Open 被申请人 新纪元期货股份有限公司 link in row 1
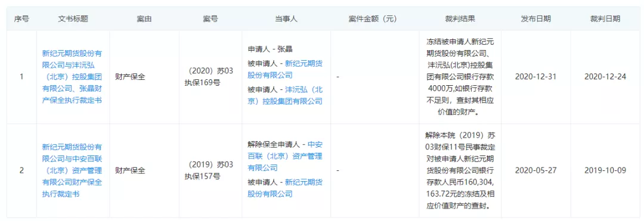Viewport: 644px width, 221px height. click(x=286, y=69)
